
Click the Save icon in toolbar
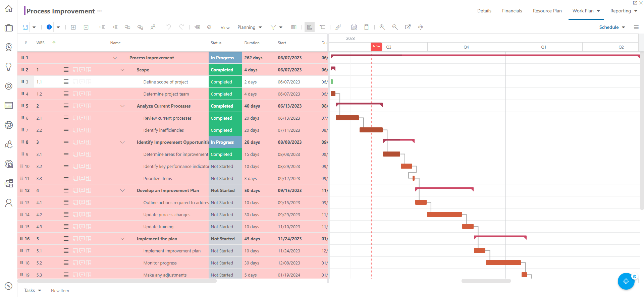click(25, 27)
